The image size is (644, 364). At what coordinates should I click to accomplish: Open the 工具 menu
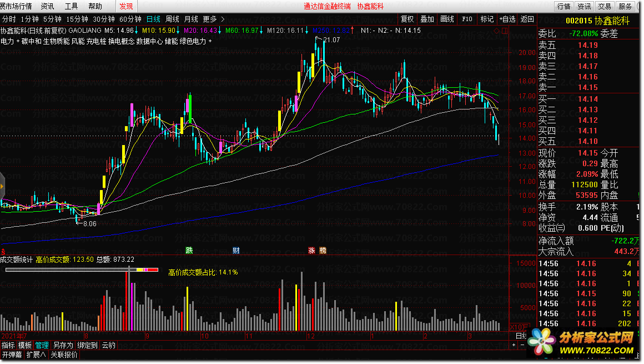(71, 6)
